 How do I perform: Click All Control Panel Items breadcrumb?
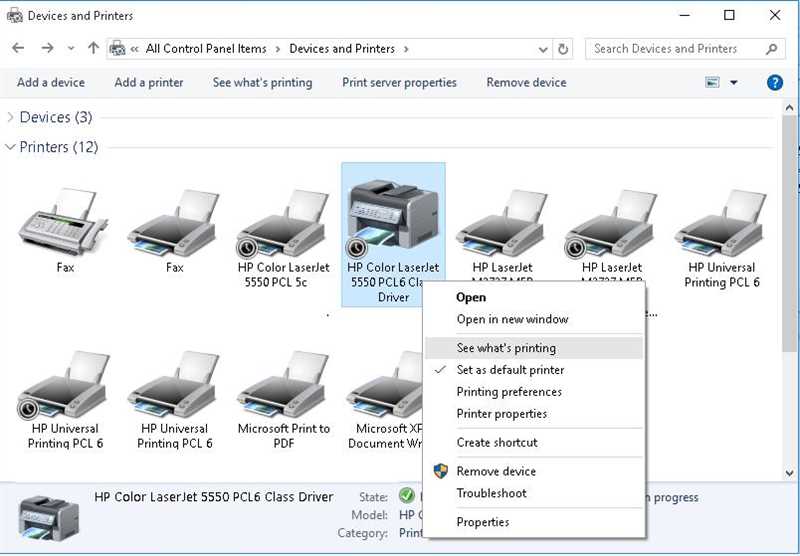tap(206, 49)
